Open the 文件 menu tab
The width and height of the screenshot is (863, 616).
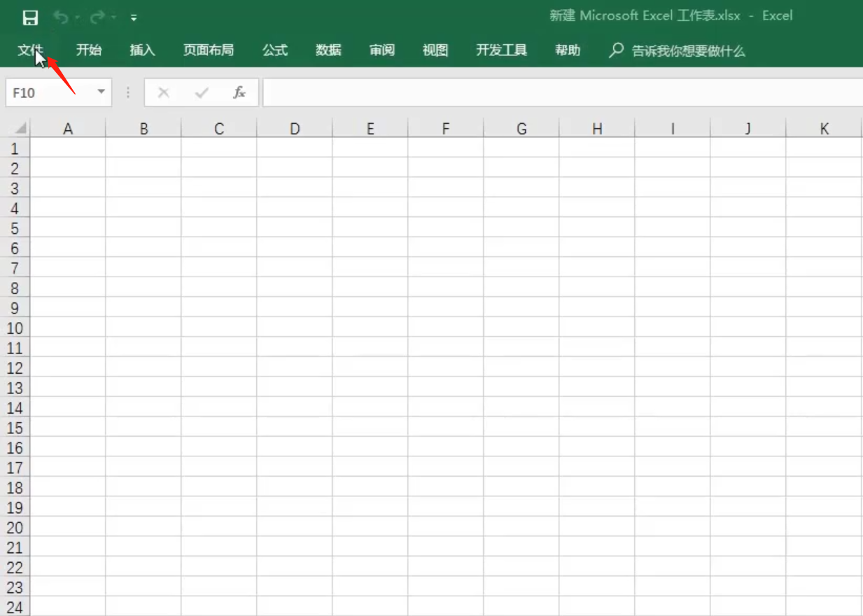coord(31,50)
